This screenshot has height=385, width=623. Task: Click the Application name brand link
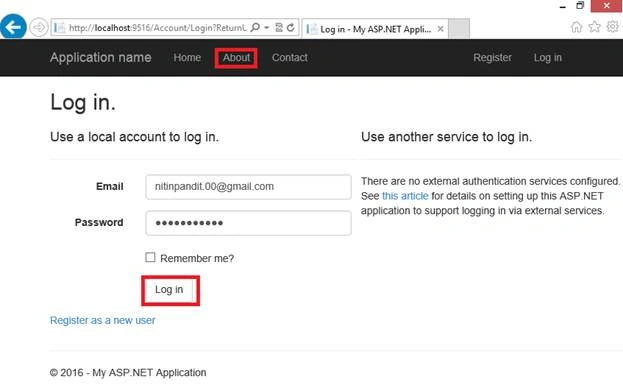pyautogui.click(x=101, y=58)
